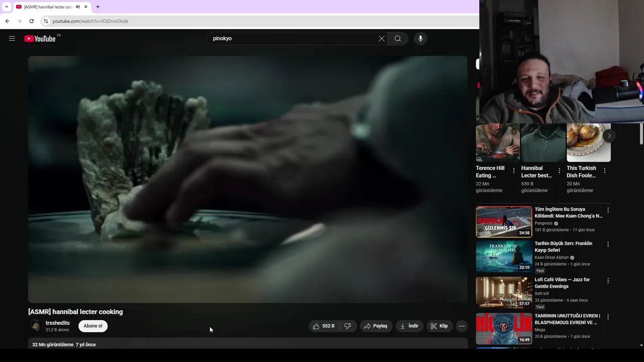Open Franklin'in Kayıp Seferi thumbnail 33:10
The height and width of the screenshot is (362, 644).
pos(504,256)
